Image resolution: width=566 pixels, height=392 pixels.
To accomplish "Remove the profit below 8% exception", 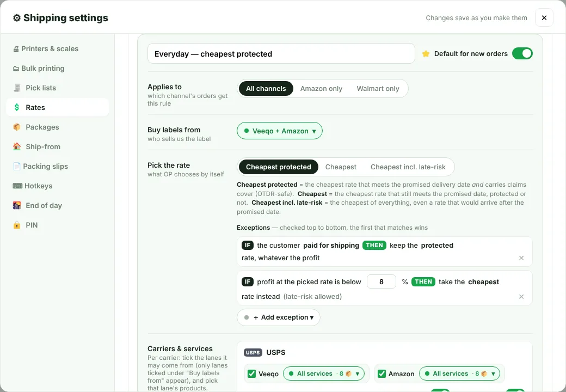I will click(x=521, y=296).
